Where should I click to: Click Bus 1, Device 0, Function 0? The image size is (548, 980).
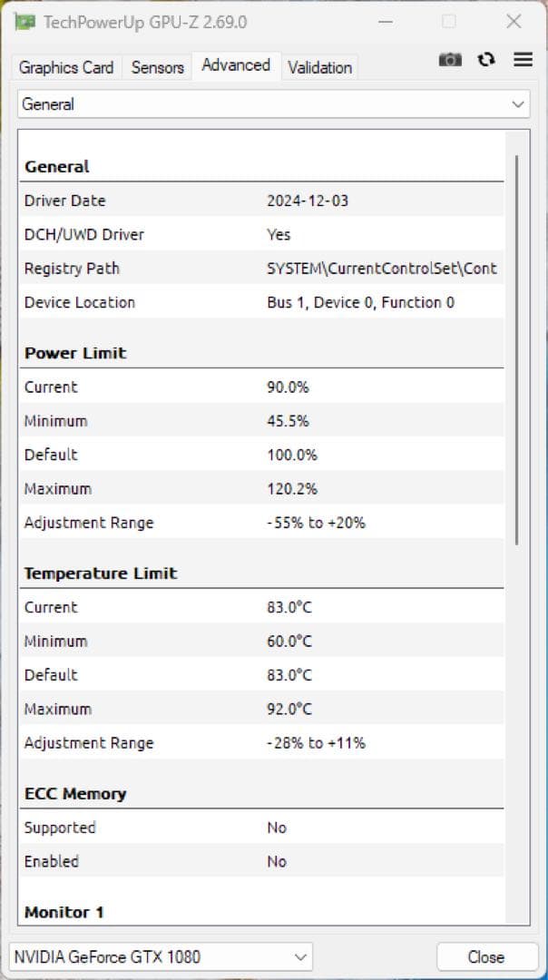360,302
